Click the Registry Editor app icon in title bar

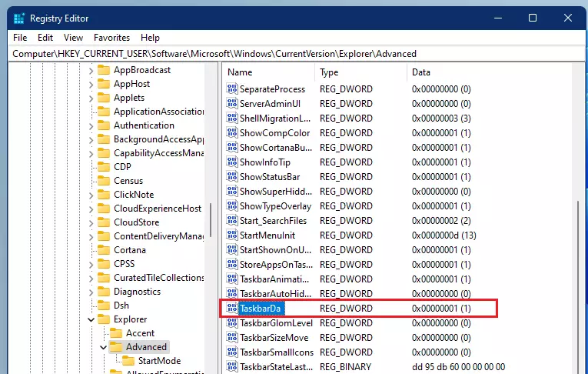[19, 18]
